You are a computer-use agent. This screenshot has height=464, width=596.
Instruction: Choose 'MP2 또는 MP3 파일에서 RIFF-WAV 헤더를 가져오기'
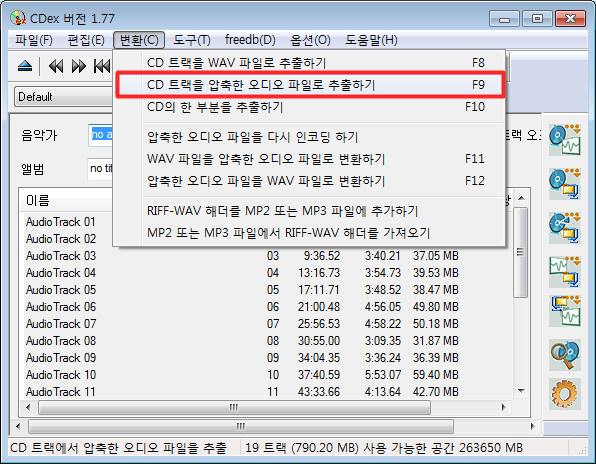tap(309, 233)
